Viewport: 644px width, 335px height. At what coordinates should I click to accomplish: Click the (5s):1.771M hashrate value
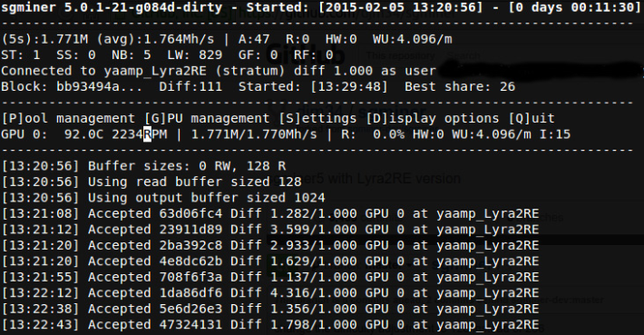pyautogui.click(x=44, y=39)
